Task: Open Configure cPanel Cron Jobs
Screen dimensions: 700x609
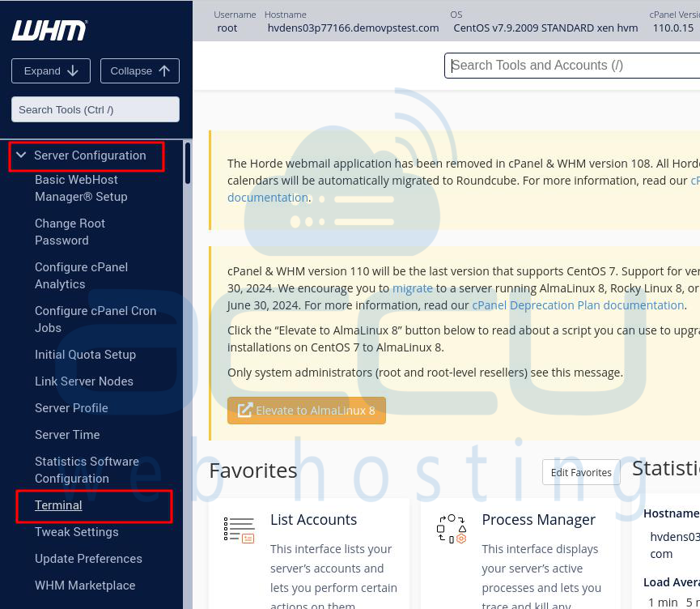Action: (95, 319)
